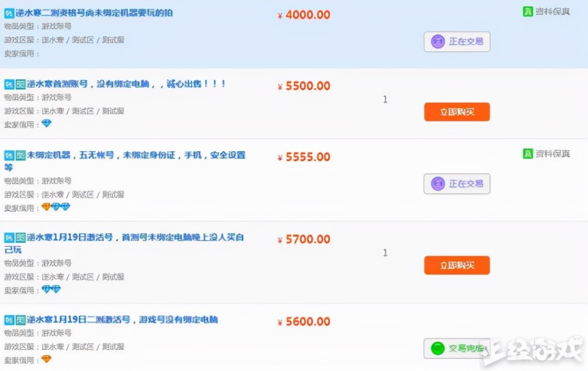The image size is (588, 371).
Task: Click the green circle icon inside the 交易完成 status
Action: [x=437, y=348]
